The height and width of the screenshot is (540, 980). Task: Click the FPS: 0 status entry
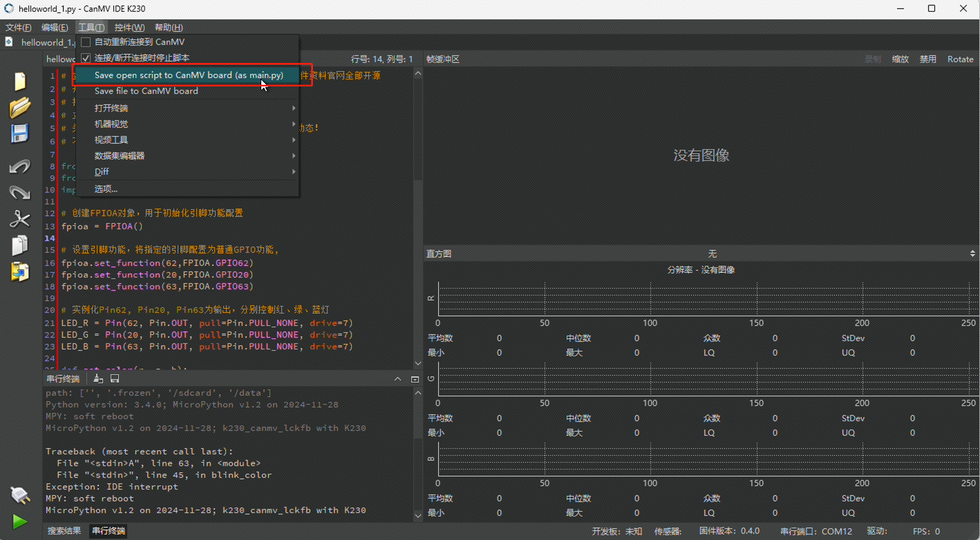pos(927,531)
